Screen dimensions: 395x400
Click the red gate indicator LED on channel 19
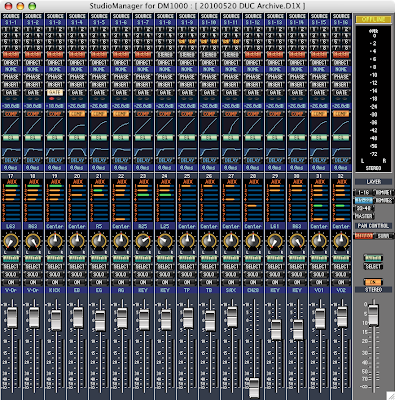51,99
